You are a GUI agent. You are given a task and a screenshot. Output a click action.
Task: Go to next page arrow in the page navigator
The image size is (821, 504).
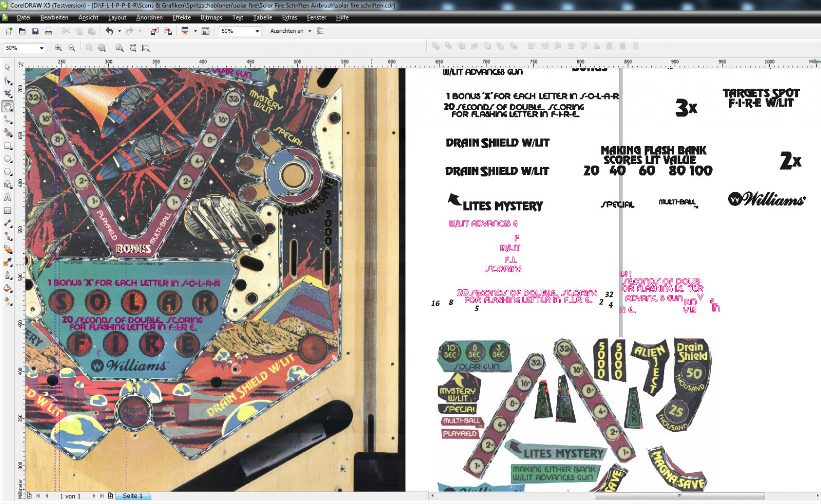pos(94,496)
